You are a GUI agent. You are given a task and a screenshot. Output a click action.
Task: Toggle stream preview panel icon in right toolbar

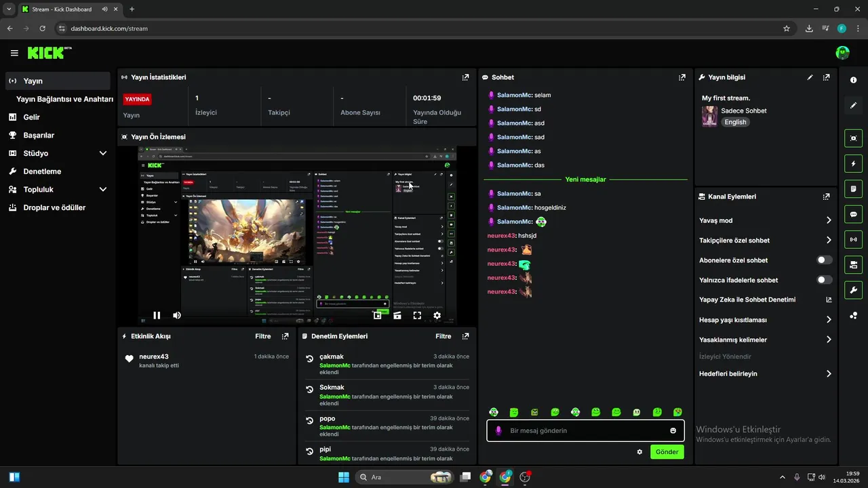(853, 138)
